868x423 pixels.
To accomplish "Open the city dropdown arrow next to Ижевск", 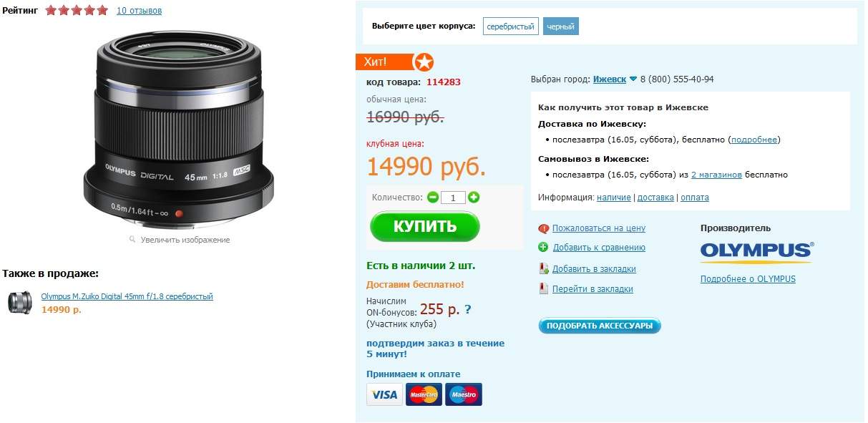I will (633, 79).
